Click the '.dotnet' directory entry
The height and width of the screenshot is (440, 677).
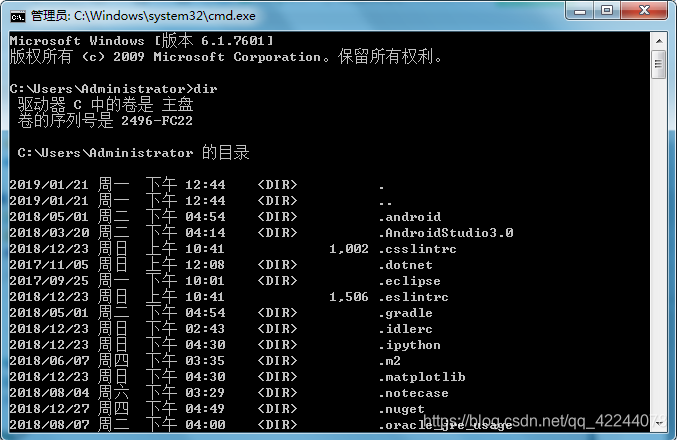(405, 265)
